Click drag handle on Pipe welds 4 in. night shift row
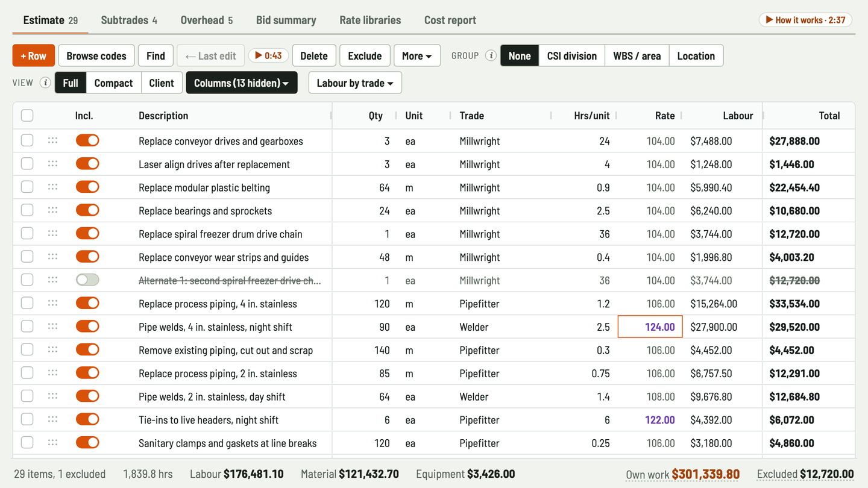The width and height of the screenshot is (868, 488). (52, 327)
